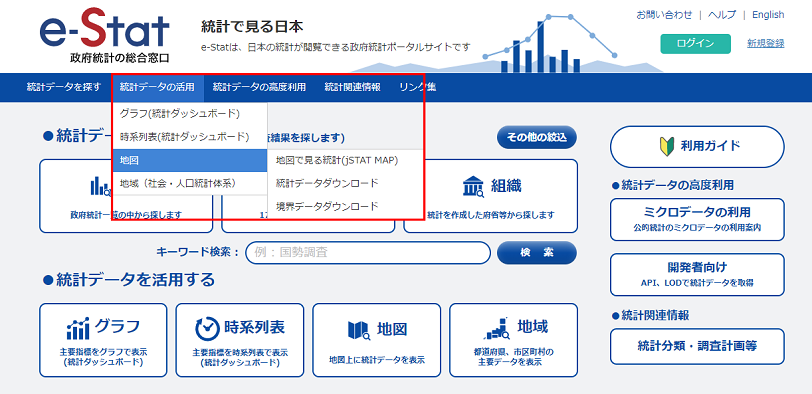812x394 pixels.
Task: Open 統計データの活用 menu
Action: coord(157,87)
